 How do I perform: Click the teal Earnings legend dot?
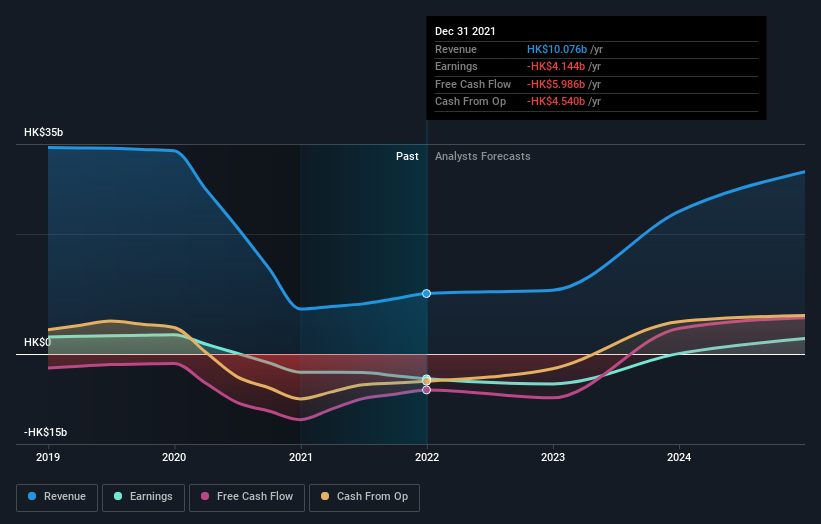pyautogui.click(x=118, y=496)
